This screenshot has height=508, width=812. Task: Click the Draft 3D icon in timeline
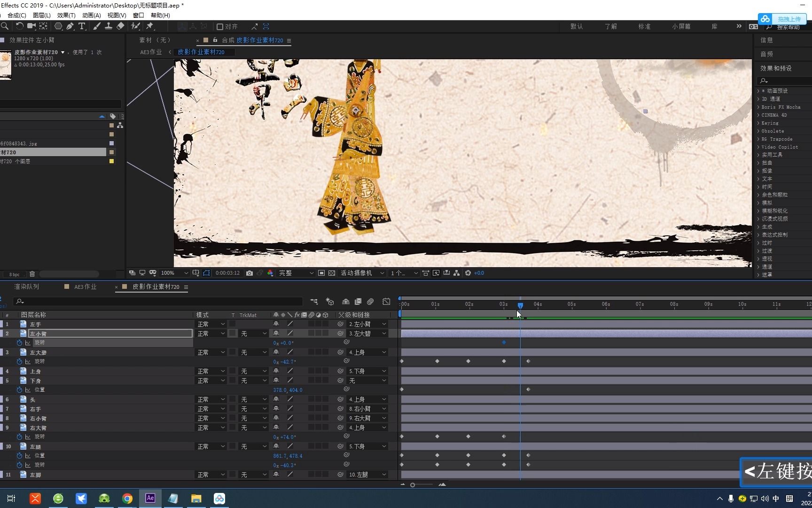click(330, 302)
